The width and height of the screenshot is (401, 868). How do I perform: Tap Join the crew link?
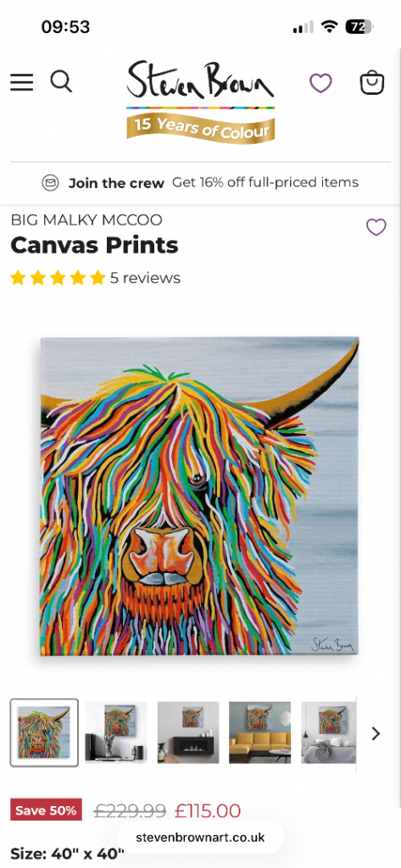coord(116,183)
